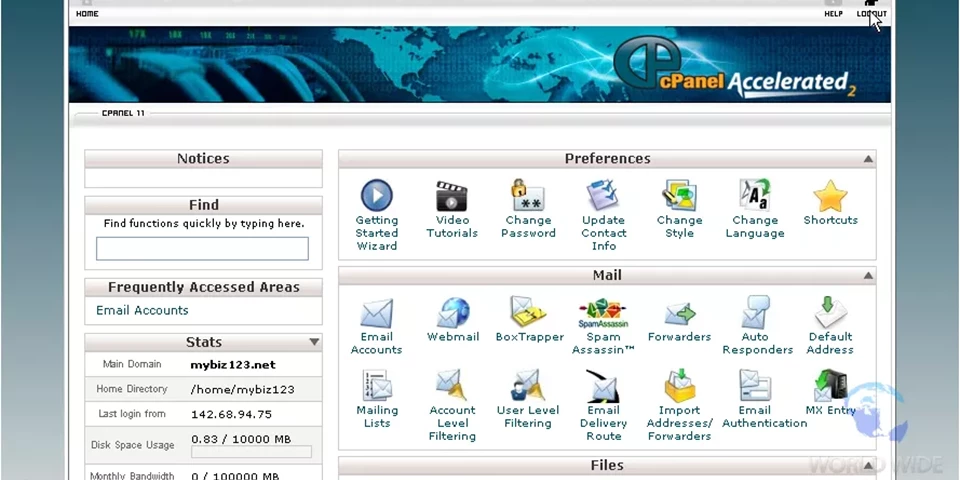The height and width of the screenshot is (480, 960).
Task: Collapse the Preferences section arrow
Action: coord(868,159)
